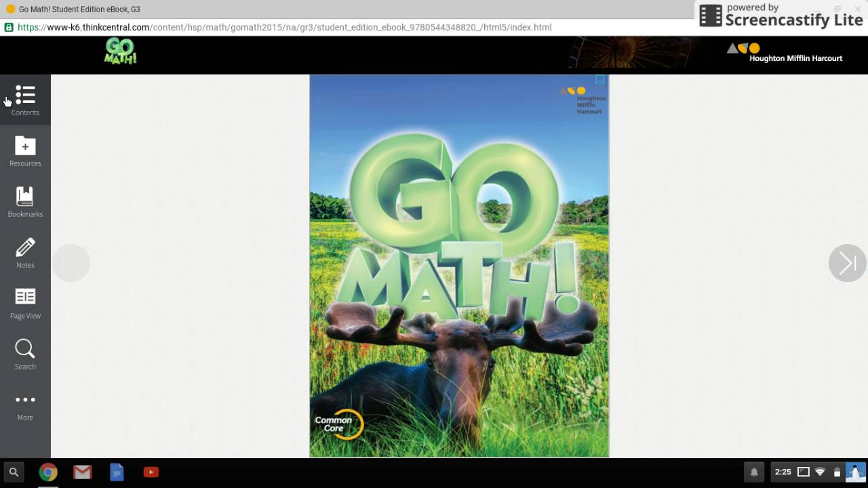This screenshot has height=488, width=868.
Task: Click the green secure padlock icon
Action: point(9,27)
